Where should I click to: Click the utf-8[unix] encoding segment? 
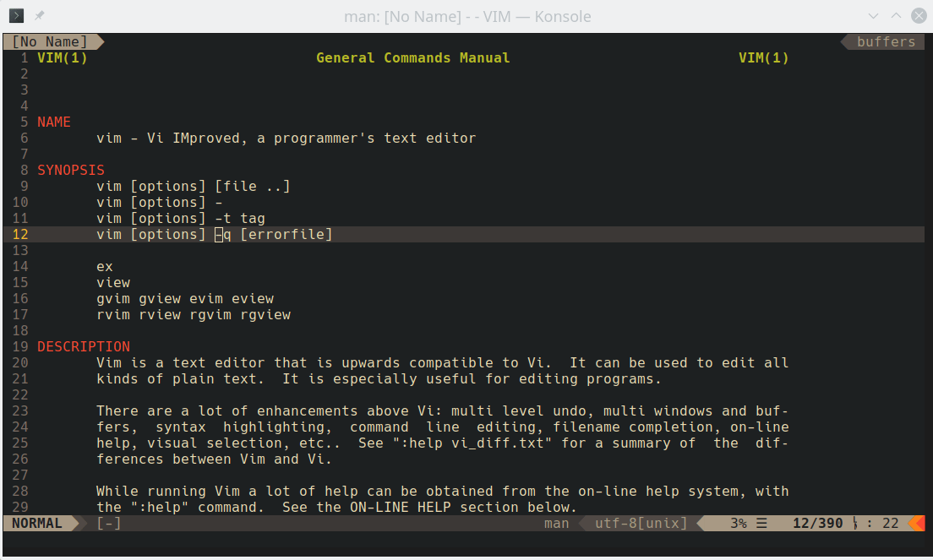click(x=642, y=523)
